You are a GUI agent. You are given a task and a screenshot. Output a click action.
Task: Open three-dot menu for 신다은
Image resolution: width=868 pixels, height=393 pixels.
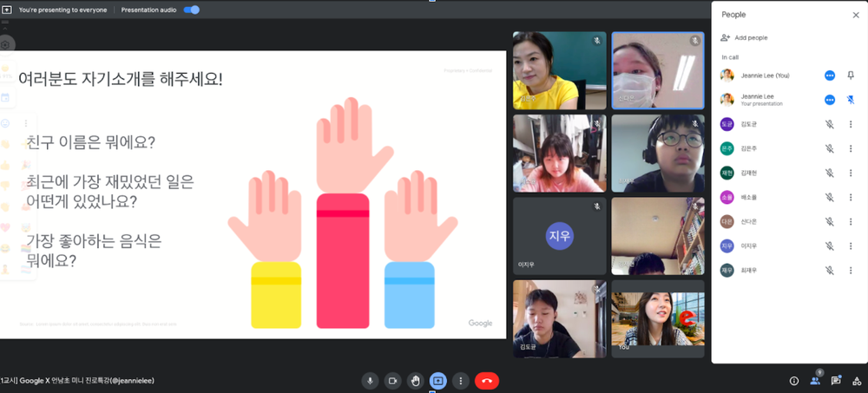coord(851,221)
